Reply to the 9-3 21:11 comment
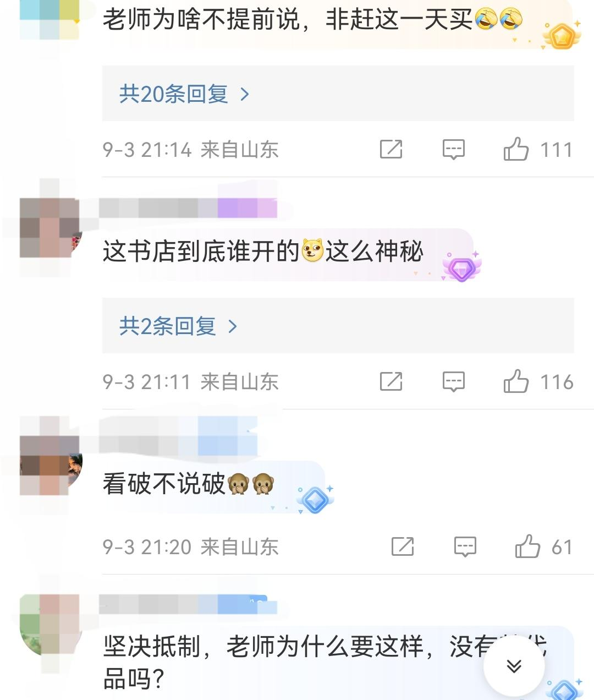The height and width of the screenshot is (700, 594). [454, 381]
